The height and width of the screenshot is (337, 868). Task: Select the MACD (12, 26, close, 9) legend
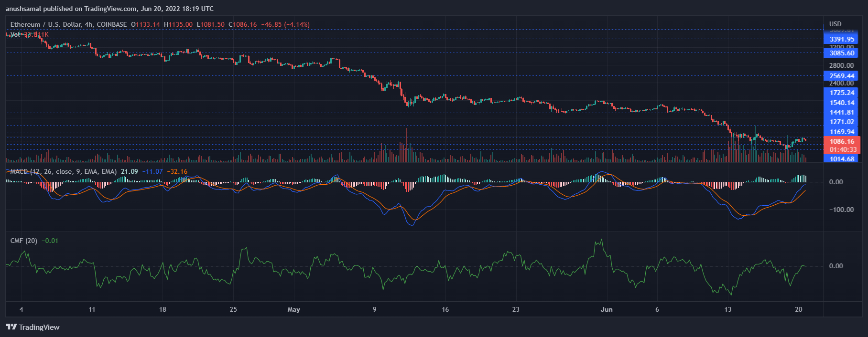[64, 171]
